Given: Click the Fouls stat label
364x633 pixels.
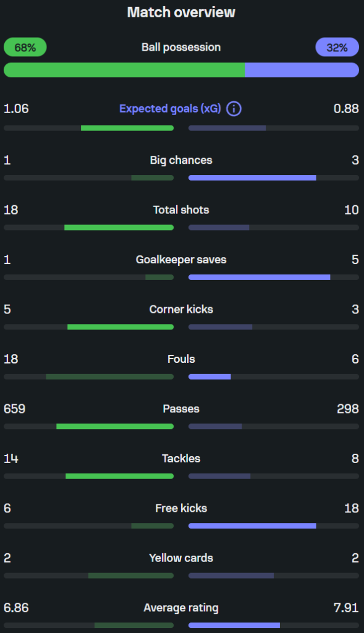Looking at the screenshot, I should coord(181,359).
